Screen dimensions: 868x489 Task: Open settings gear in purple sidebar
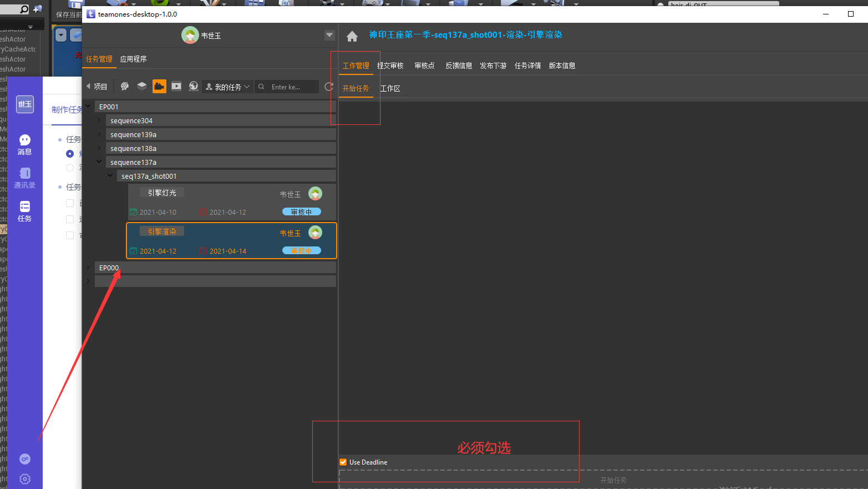(25, 478)
